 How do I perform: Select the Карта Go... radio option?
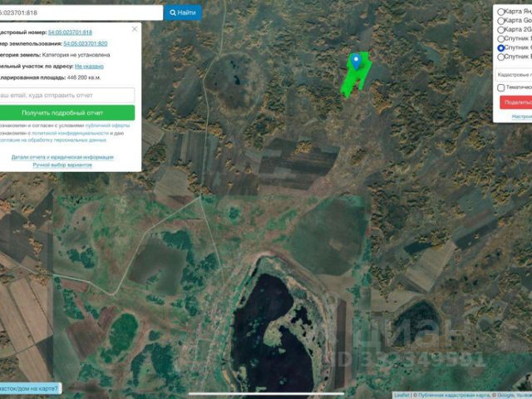500,21
